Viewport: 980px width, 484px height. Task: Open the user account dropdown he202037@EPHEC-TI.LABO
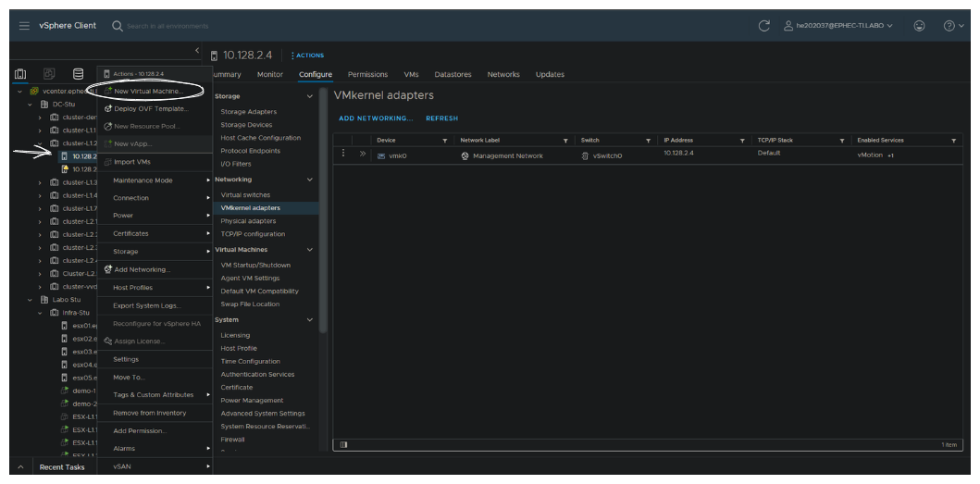(838, 26)
